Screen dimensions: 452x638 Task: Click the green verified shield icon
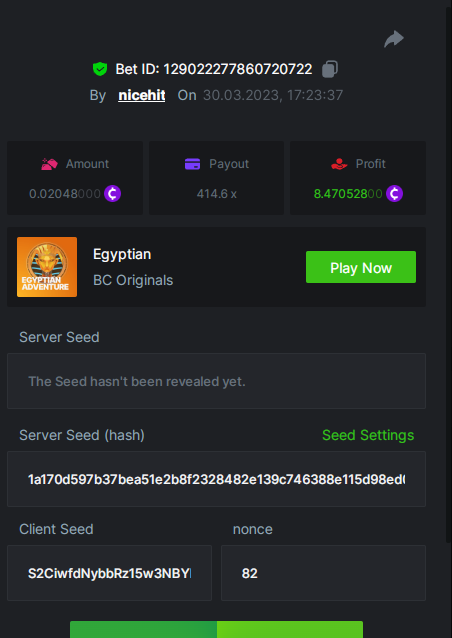[x=100, y=69]
